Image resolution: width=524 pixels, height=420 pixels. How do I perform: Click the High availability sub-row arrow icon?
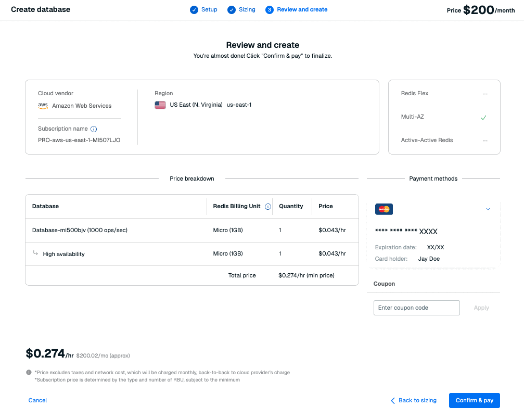(36, 253)
